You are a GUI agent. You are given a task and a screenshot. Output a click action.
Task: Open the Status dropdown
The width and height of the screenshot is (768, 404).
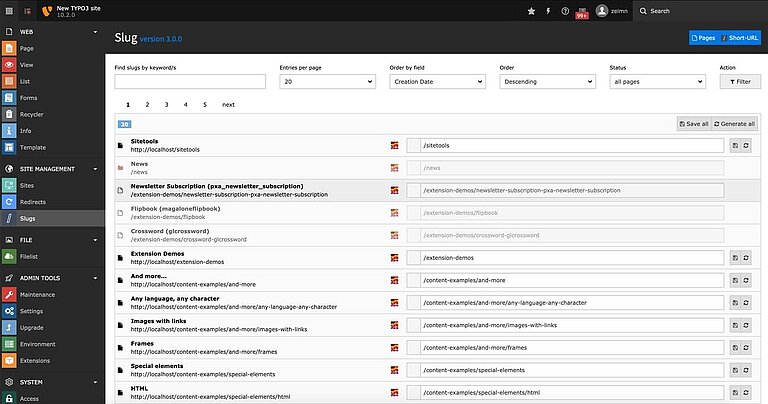tap(655, 82)
